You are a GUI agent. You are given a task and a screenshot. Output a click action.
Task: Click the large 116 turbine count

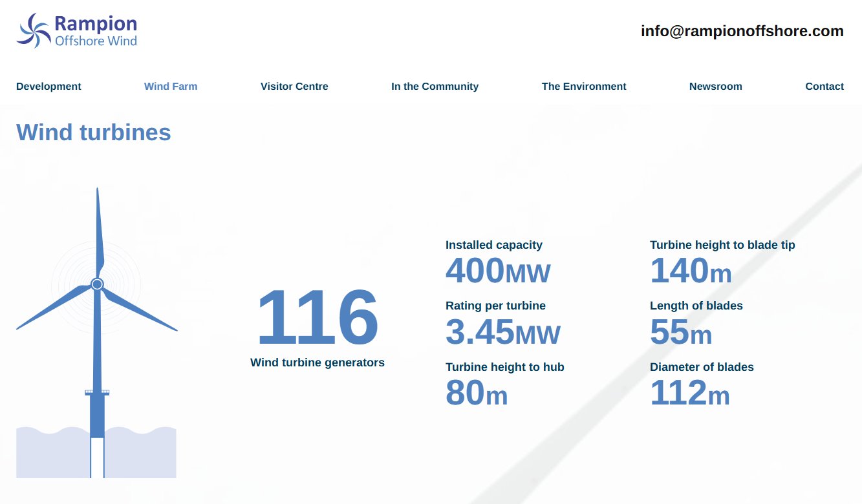[317, 318]
